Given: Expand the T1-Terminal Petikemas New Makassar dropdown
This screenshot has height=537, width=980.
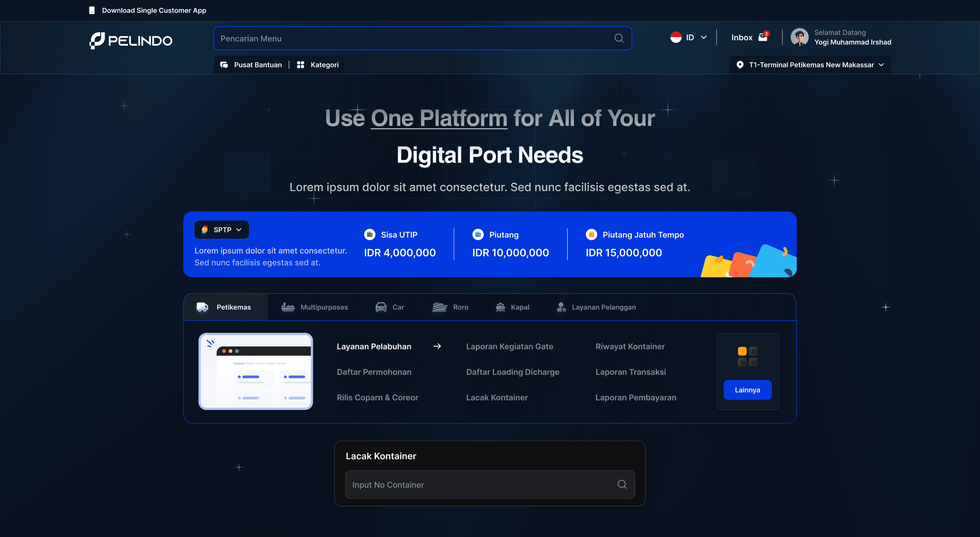Looking at the screenshot, I should (x=810, y=65).
